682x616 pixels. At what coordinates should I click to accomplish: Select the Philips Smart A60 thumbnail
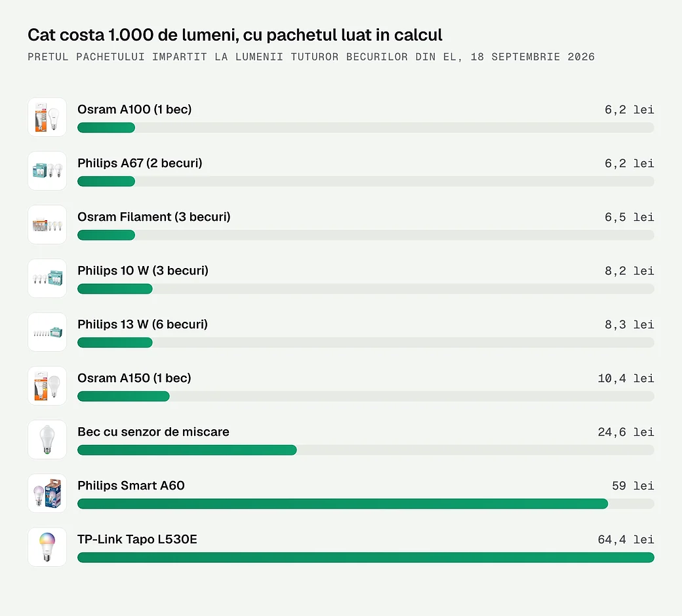[x=47, y=493]
